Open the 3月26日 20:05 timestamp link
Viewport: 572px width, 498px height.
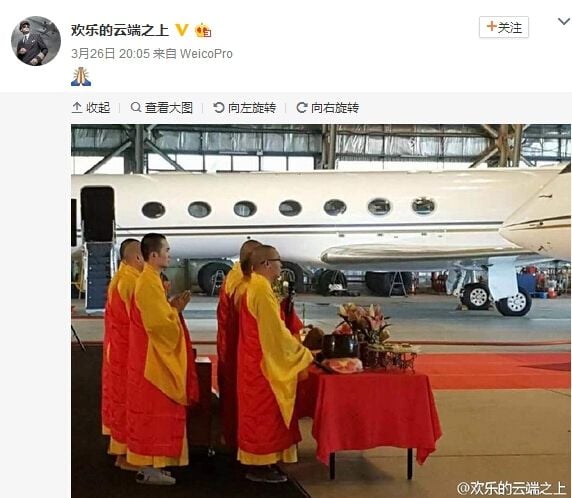(x=111, y=54)
